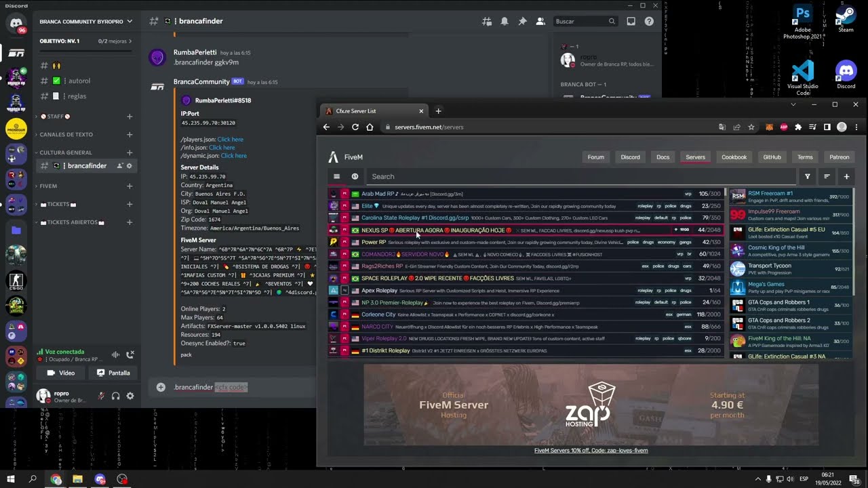Click the Buscar search field in Discord

tap(585, 21)
